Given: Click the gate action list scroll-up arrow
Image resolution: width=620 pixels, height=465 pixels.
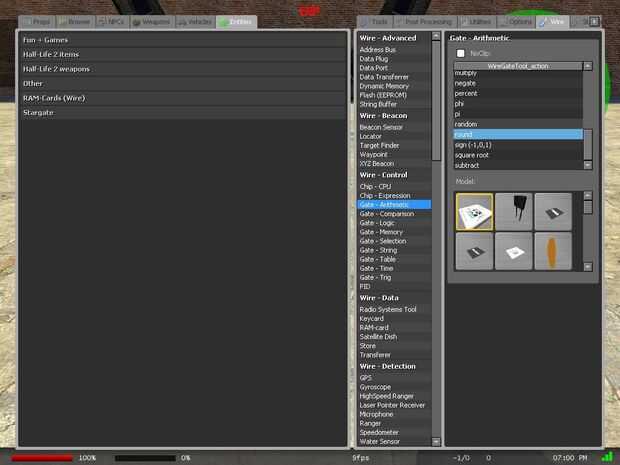Looking at the screenshot, I should (588, 66).
